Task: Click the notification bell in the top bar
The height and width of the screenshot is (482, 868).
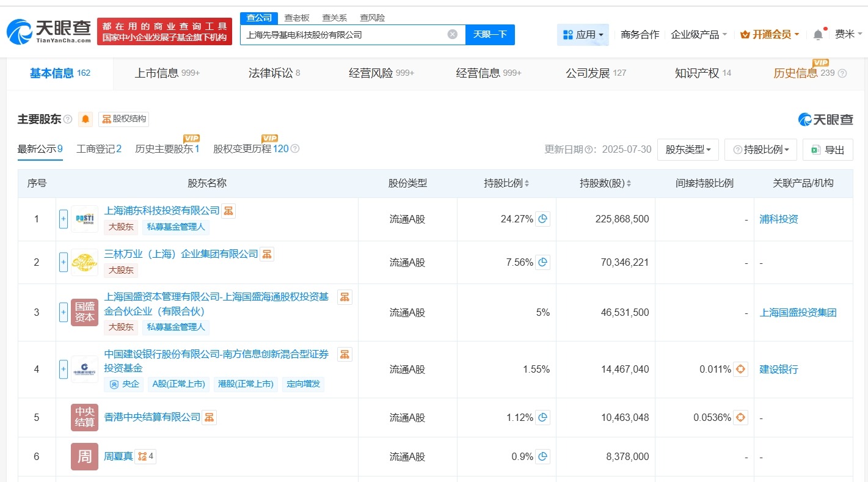Action: (817, 34)
